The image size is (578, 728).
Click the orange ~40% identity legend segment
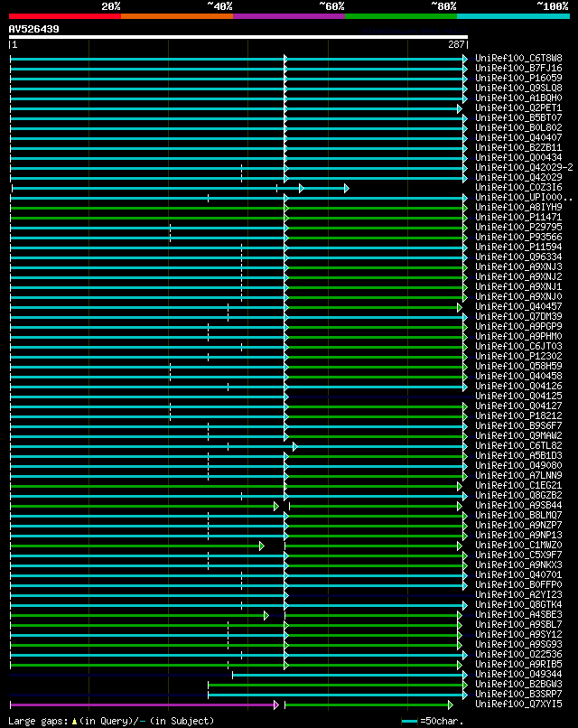click(177, 16)
